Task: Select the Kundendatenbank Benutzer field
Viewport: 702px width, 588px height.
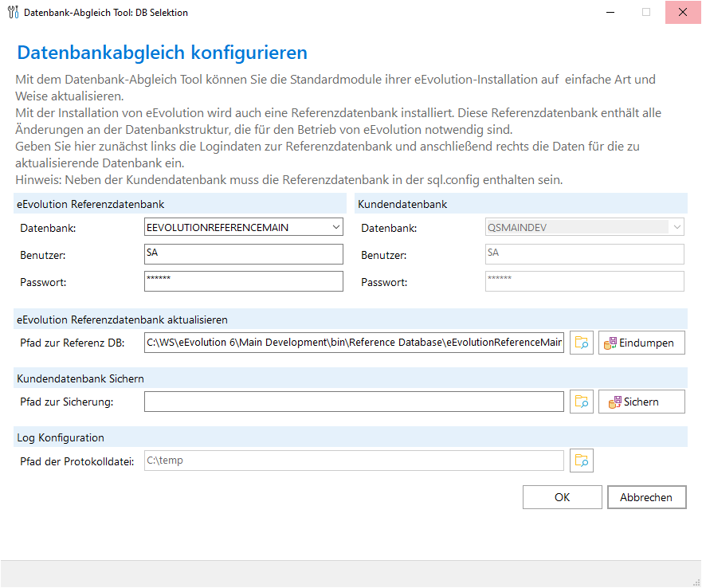Action: coord(584,254)
